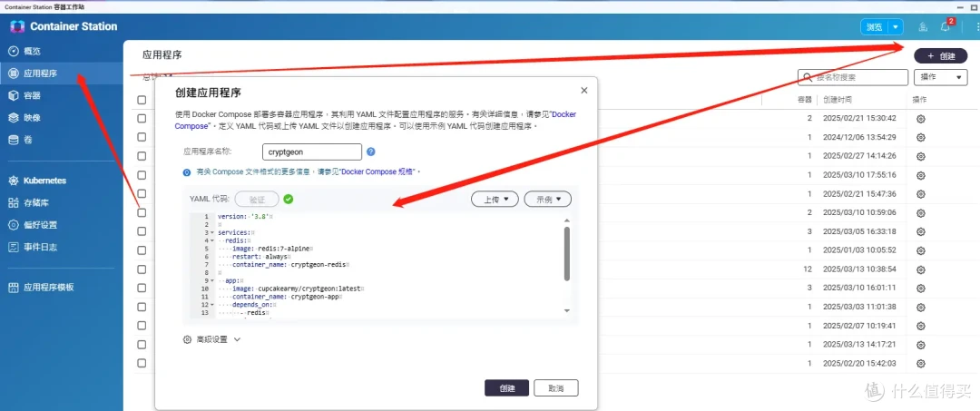This screenshot has width=980, height=411.
Task: Open the 示例 examples dropdown
Action: 547,200
